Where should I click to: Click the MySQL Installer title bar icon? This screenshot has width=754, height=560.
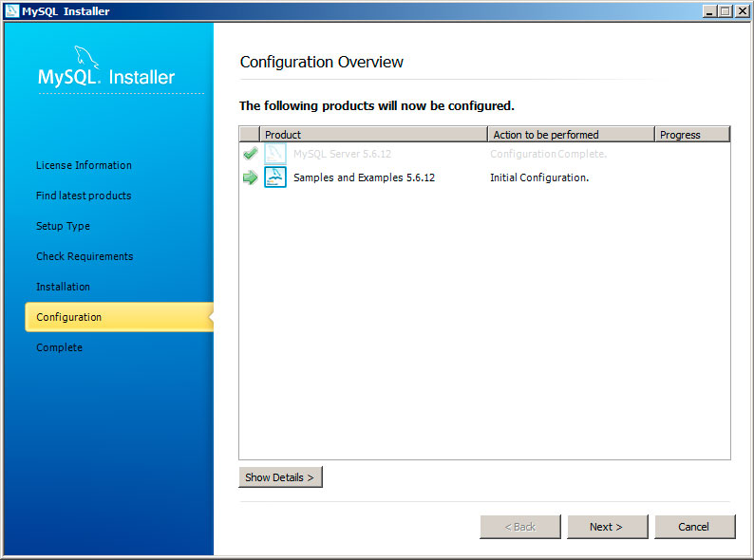11,10
